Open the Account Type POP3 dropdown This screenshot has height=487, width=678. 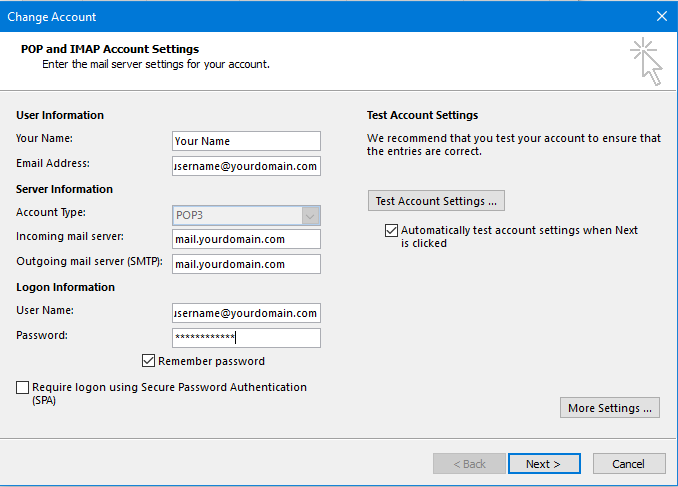(246, 215)
